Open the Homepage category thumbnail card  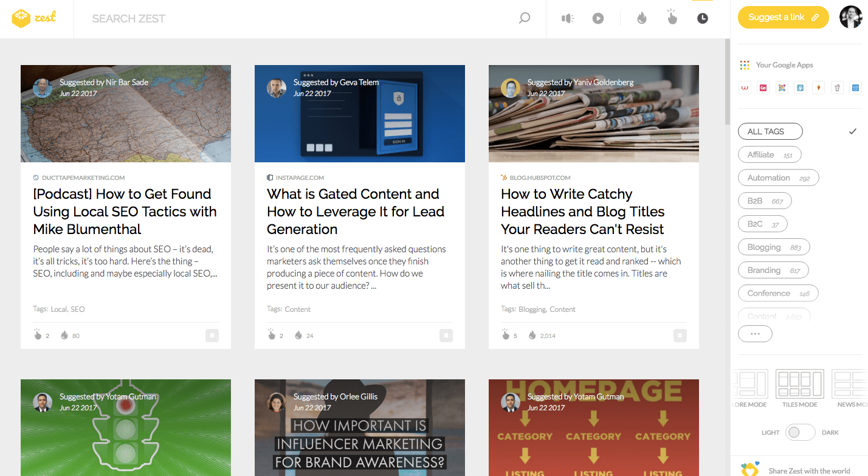tap(594, 428)
